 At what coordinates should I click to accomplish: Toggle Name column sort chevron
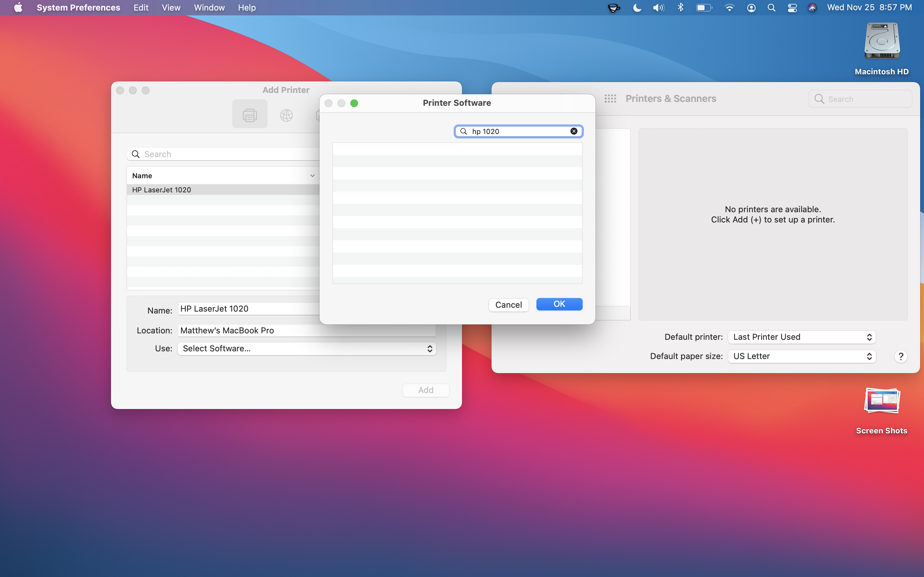(x=312, y=176)
